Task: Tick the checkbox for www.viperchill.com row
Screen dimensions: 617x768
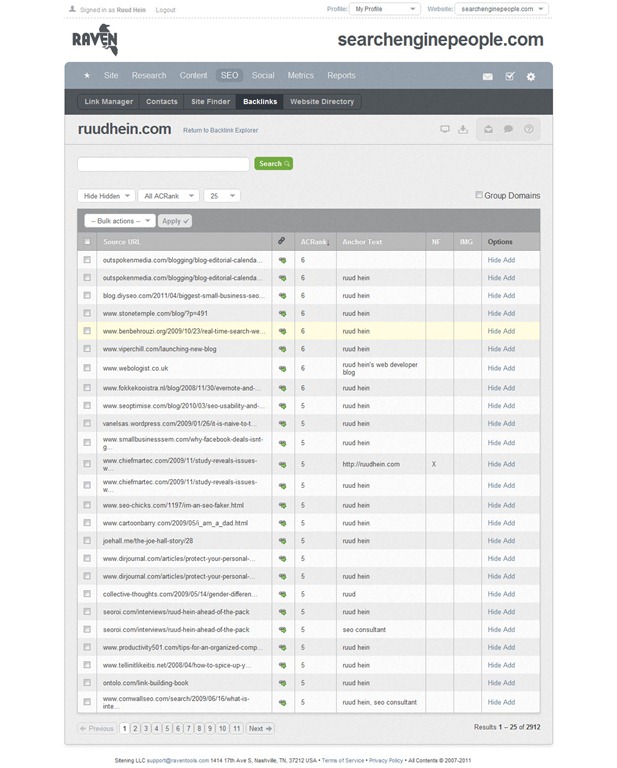Action: click(87, 349)
